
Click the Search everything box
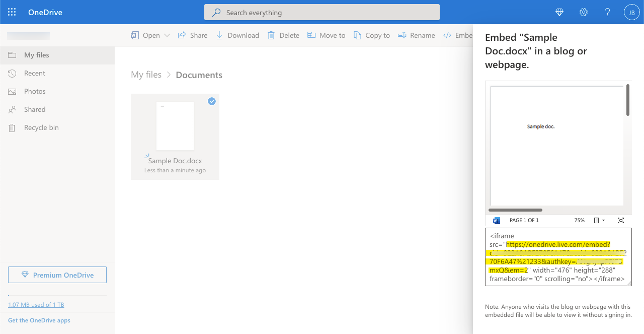[x=322, y=12]
